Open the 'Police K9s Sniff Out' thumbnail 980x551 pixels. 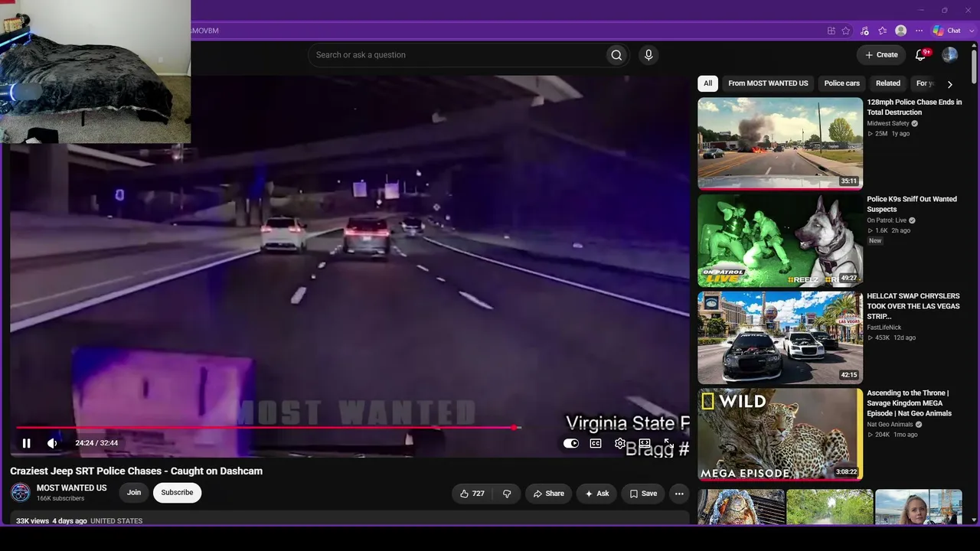point(780,240)
